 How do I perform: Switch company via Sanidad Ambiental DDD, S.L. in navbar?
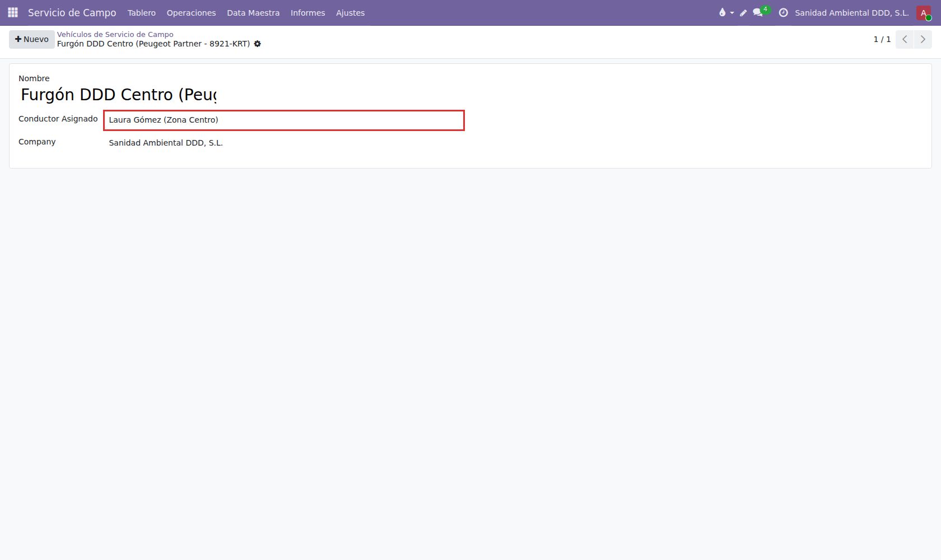pyautogui.click(x=851, y=12)
